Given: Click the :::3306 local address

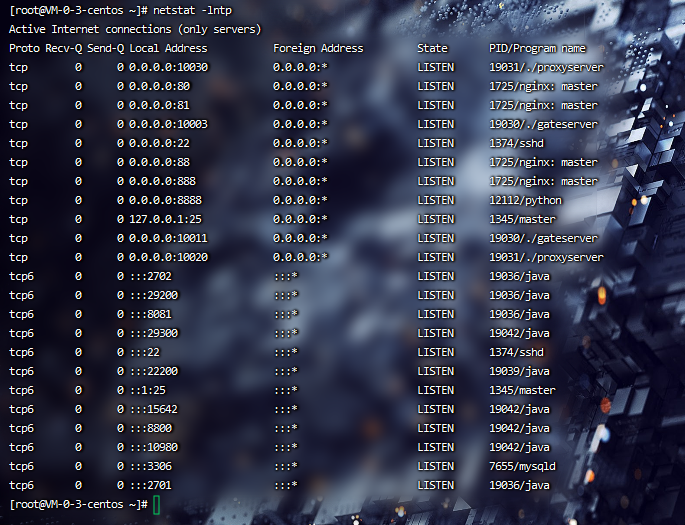Looking at the screenshot, I should 153,466.
